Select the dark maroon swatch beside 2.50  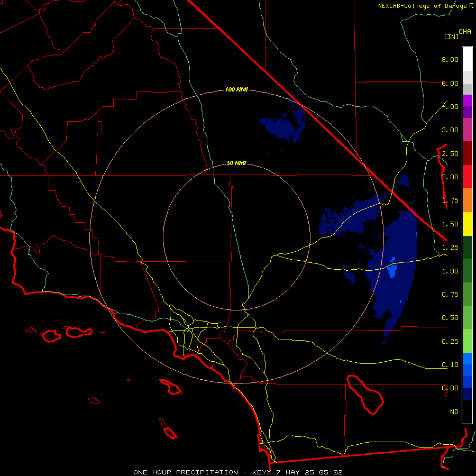(467, 153)
